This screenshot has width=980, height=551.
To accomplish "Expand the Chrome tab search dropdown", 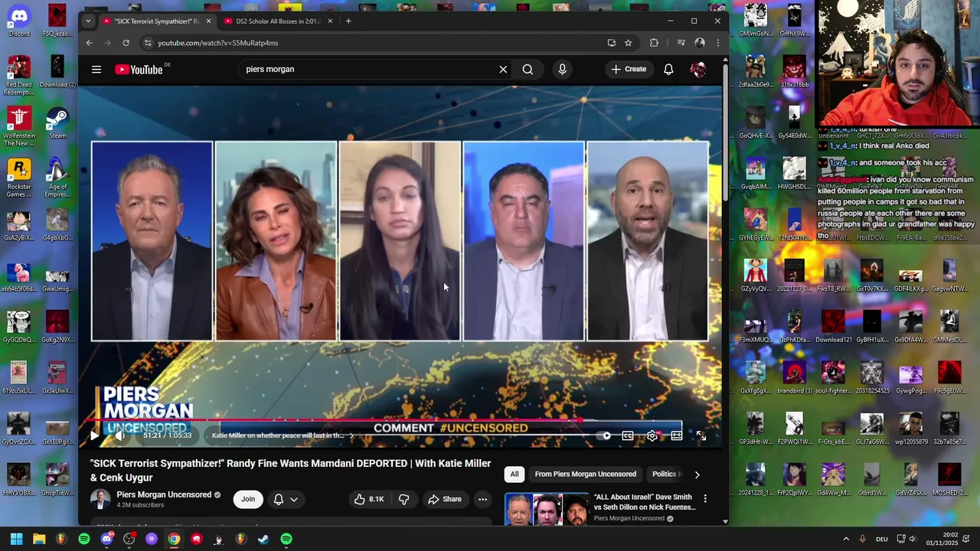I will pyautogui.click(x=88, y=21).
